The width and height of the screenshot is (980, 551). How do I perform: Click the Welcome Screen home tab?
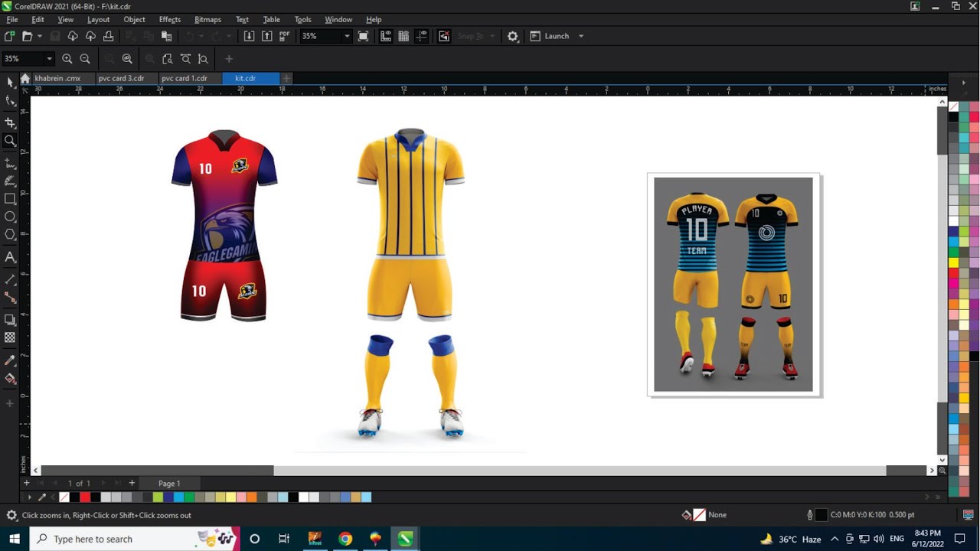pos(25,78)
